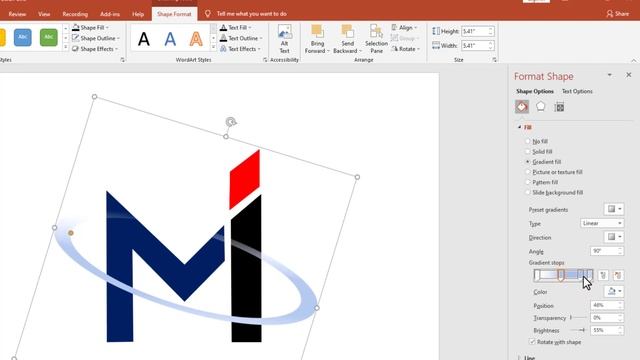Expand the Line section

[519, 358]
